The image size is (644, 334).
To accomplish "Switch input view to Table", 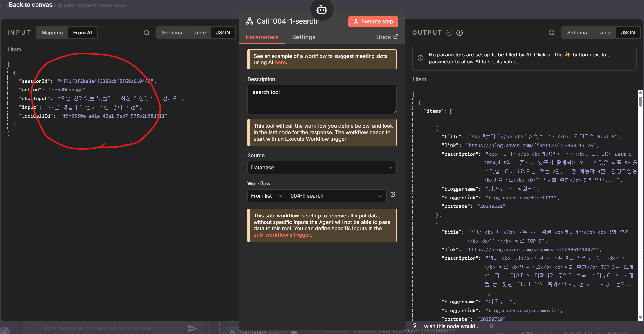I will [x=199, y=33].
